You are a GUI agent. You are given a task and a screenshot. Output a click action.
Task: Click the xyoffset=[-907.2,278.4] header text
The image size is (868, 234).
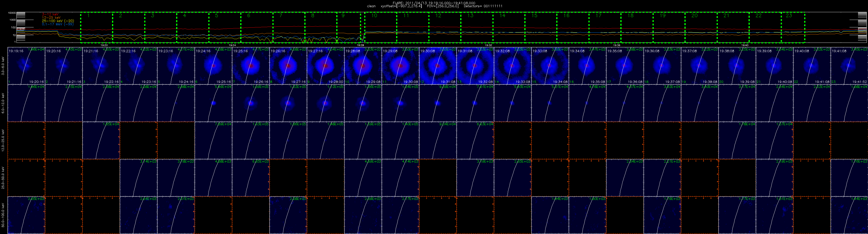tap(401, 6)
